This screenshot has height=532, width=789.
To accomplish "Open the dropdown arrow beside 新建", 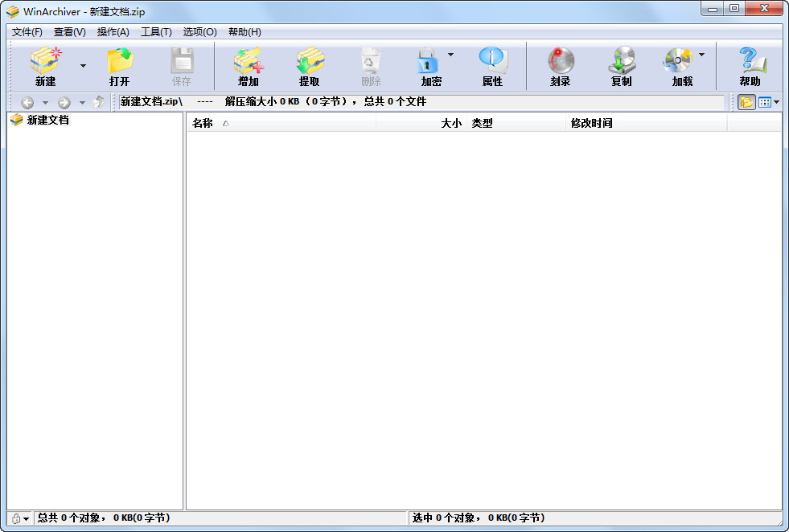I will [x=83, y=66].
